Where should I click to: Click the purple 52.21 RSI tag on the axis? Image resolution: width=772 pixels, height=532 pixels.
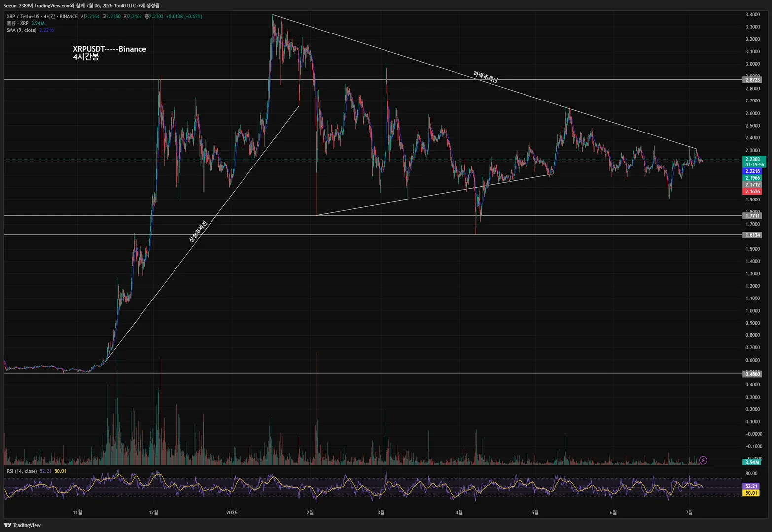coord(751,486)
